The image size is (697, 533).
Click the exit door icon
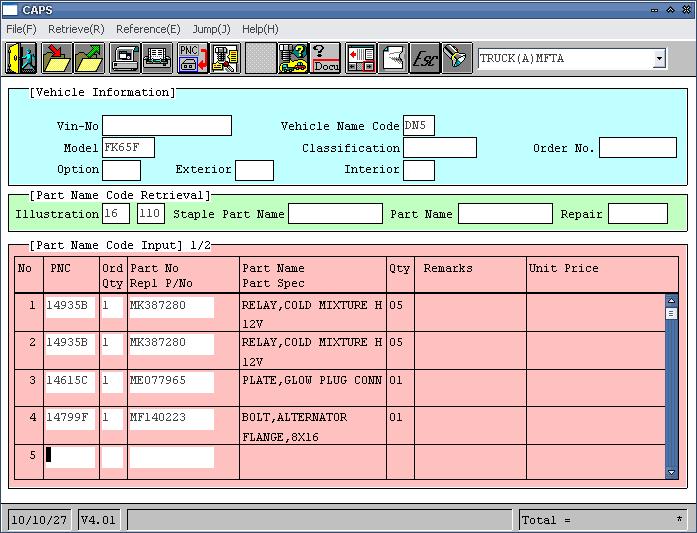click(20, 58)
